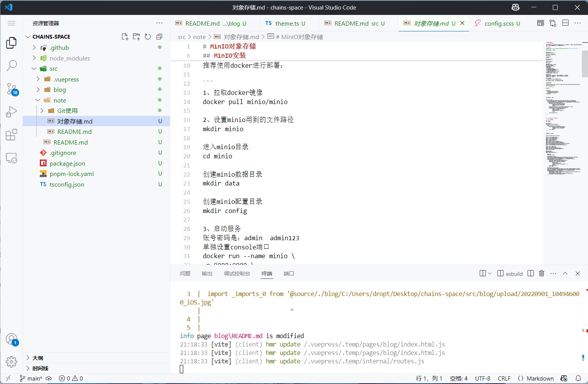
Task: Click the editor minimap
Action: point(562,109)
